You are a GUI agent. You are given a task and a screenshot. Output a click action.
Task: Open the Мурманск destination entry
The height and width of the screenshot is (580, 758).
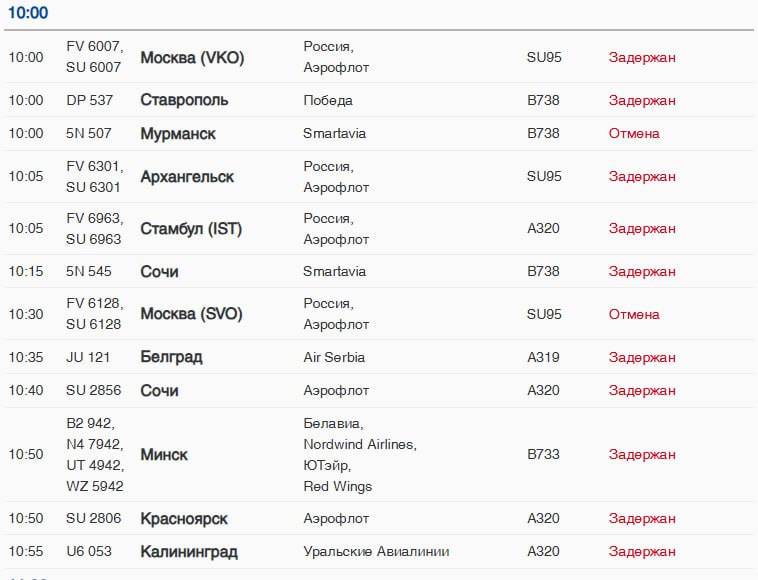(x=178, y=133)
